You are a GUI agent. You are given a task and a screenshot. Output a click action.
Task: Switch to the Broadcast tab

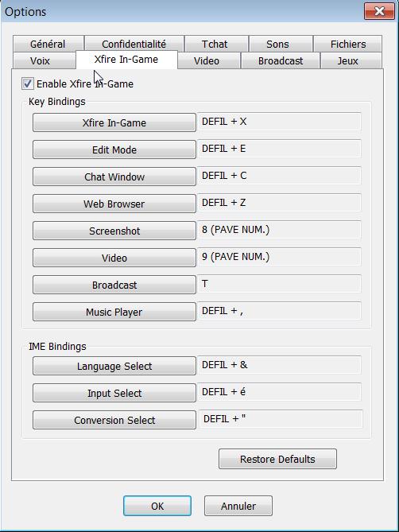281,60
